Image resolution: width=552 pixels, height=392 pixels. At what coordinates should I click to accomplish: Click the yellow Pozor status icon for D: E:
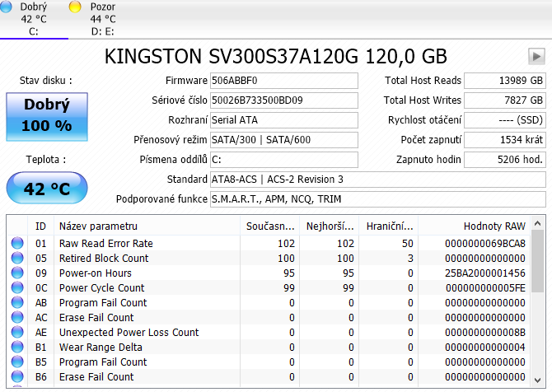pyautogui.click(x=75, y=7)
